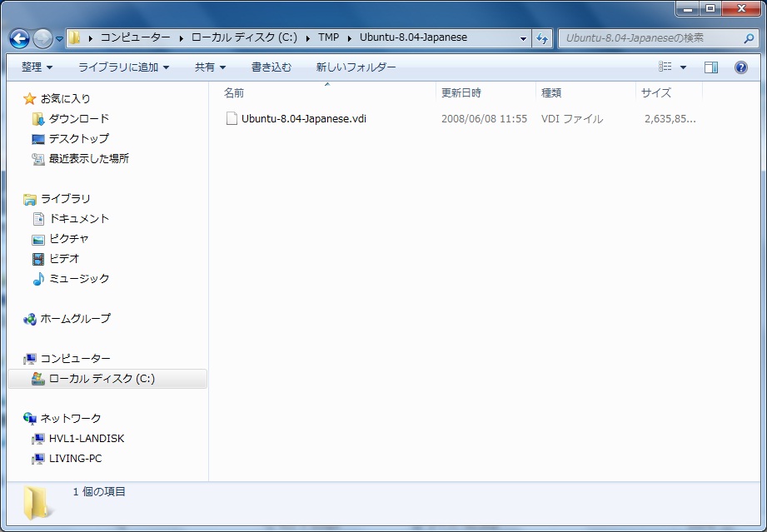
Task: Select コンピューター in the address breadcrumb
Action: pos(136,37)
